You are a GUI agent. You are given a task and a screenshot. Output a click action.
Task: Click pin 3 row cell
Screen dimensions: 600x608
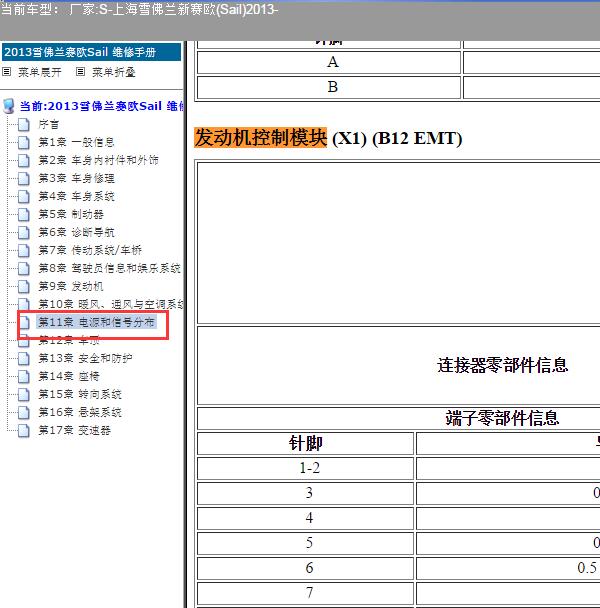pyautogui.click(x=305, y=493)
